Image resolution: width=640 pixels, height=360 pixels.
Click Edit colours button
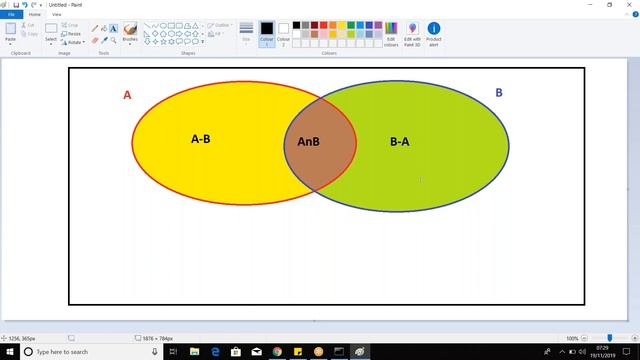coord(391,34)
